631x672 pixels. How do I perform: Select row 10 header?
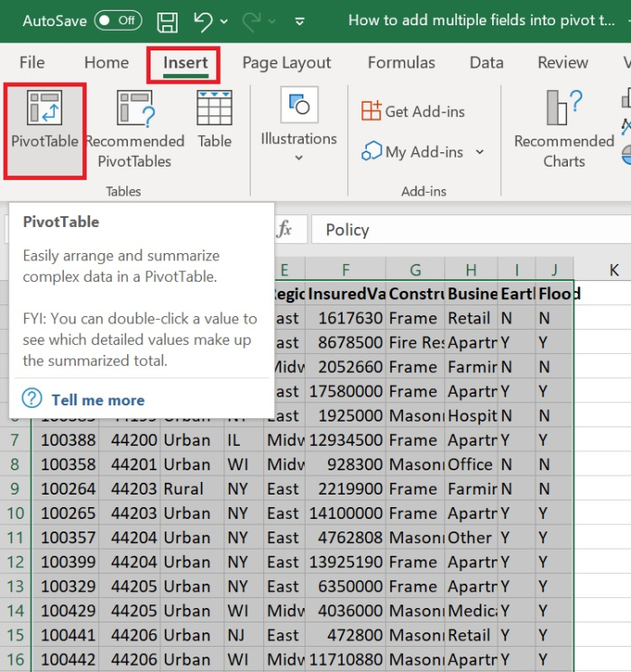point(14,513)
